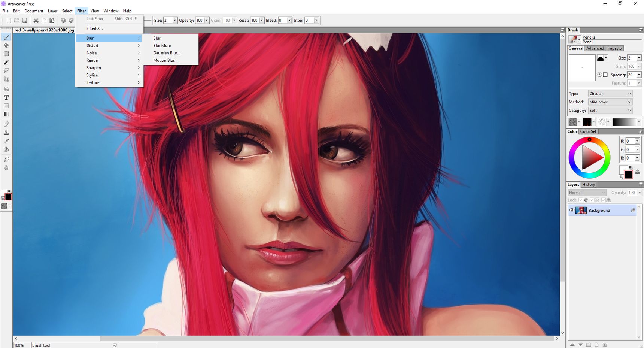Screen dimensions: 644x348
Task: Click the Cut scissors icon
Action: click(x=36, y=21)
